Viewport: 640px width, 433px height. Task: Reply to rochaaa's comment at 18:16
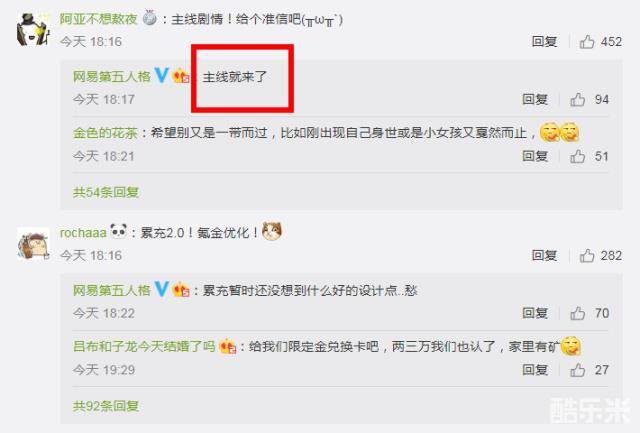544,255
